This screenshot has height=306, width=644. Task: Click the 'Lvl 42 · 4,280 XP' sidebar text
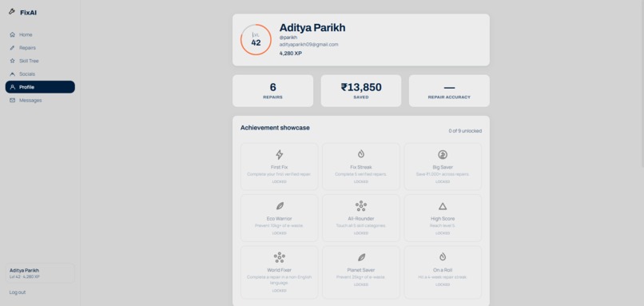[25, 276]
